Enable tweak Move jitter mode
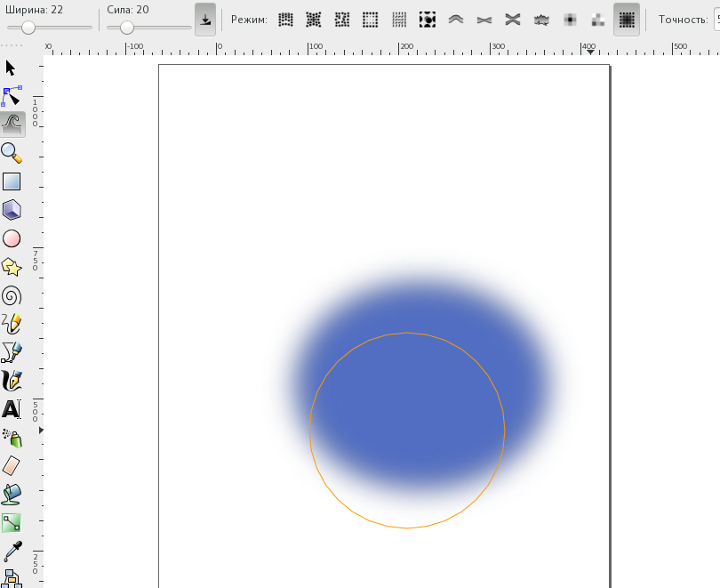Image resolution: width=720 pixels, height=588 pixels. click(342, 20)
